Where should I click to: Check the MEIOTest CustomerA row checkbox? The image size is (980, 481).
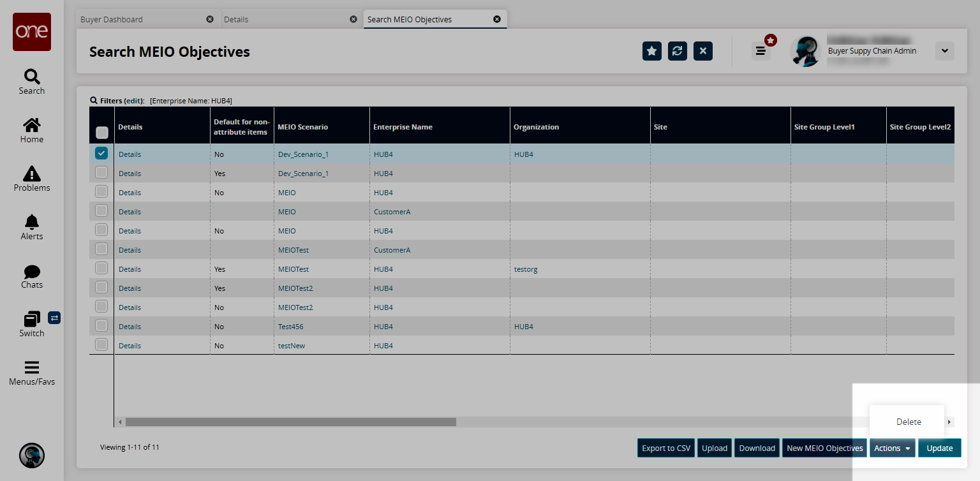(101, 249)
